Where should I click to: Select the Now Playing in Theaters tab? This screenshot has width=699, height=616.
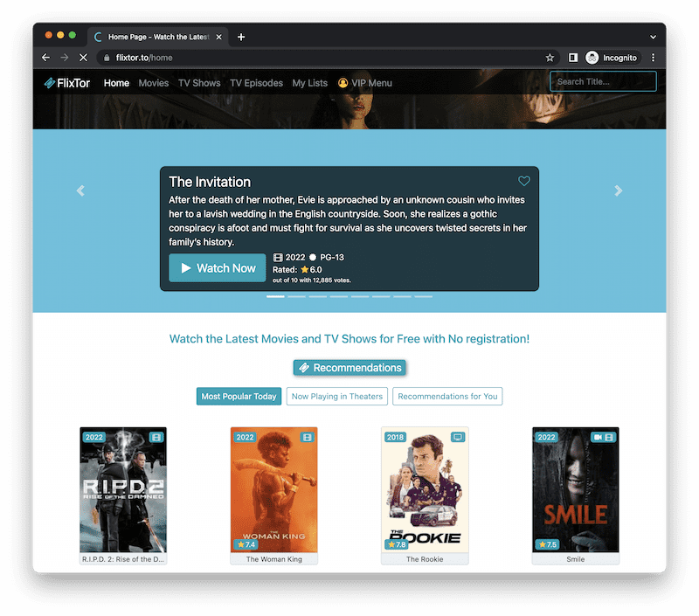[x=337, y=397]
